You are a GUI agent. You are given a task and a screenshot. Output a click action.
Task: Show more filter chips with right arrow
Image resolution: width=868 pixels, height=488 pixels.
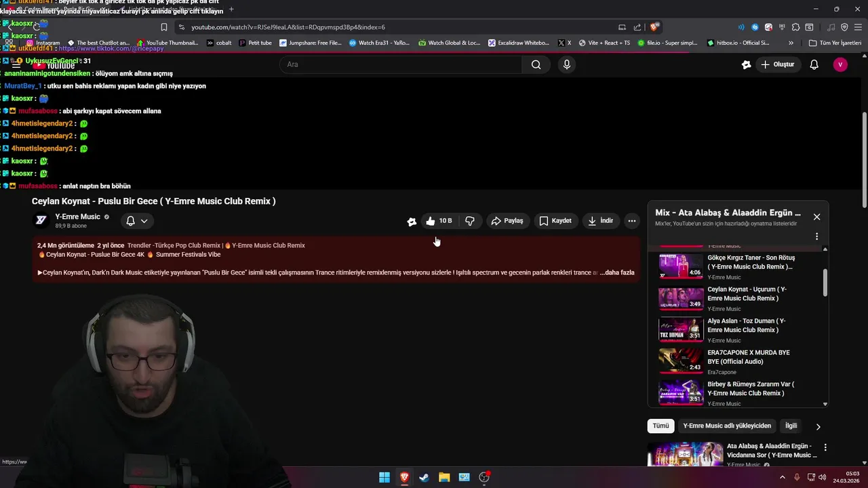click(x=818, y=426)
